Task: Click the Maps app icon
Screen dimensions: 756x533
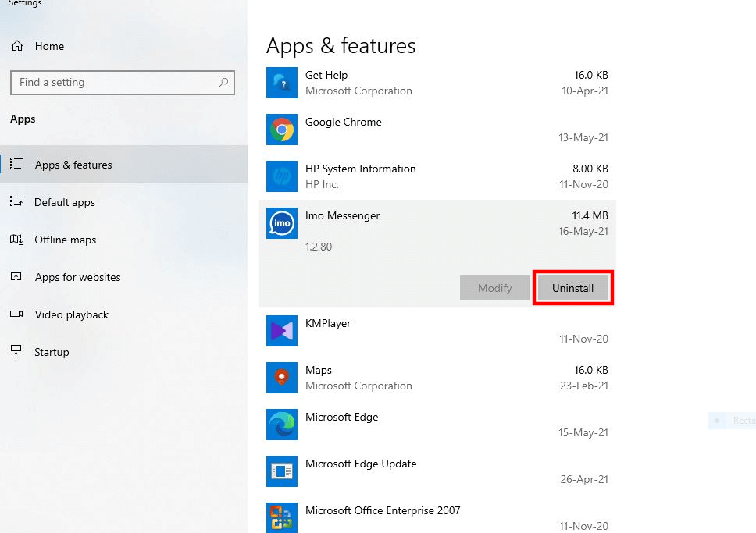Action: coord(282,378)
